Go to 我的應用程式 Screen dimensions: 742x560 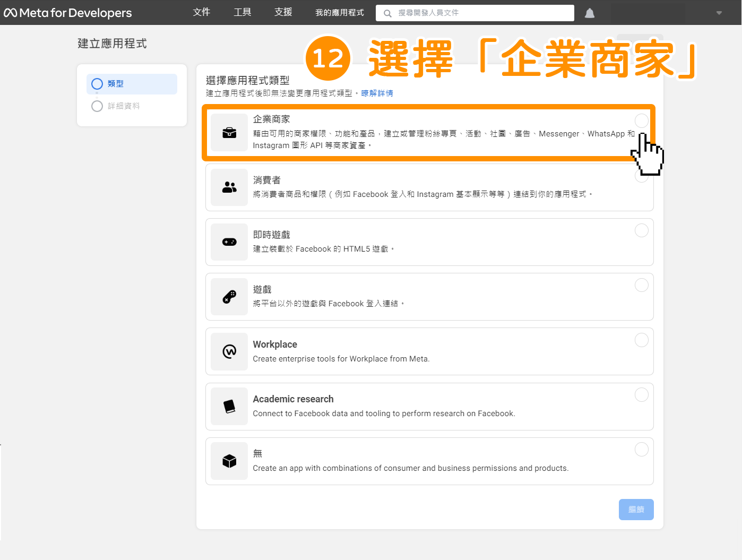coord(340,13)
